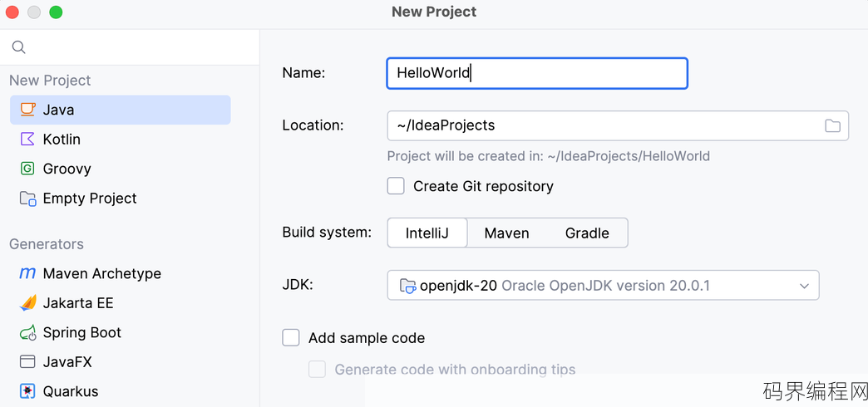Click the Maven Archetype m icon
The image size is (868, 407).
pyautogui.click(x=27, y=274)
